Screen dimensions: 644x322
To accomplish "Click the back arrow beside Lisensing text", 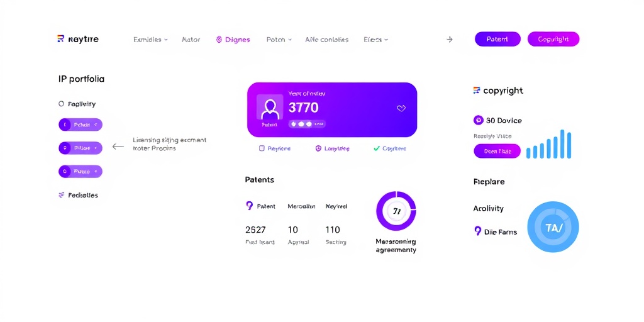I will pos(118,146).
